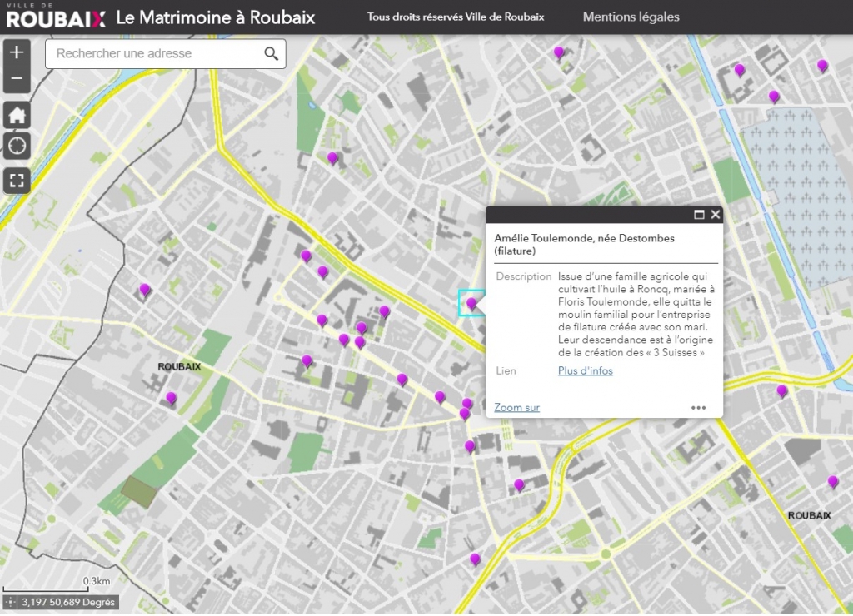Viewport: 853px width, 616px height.
Task: Click the Ville de Roubaix logo
Action: 56,17
